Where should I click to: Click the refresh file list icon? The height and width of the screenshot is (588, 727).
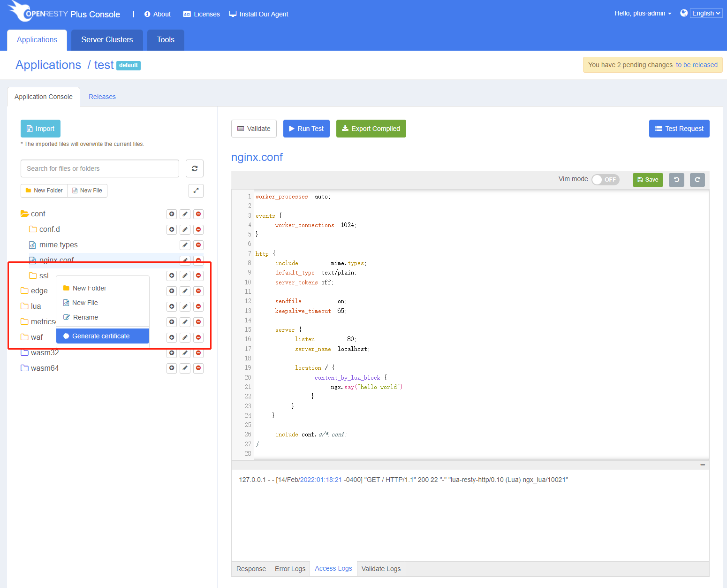(x=195, y=168)
